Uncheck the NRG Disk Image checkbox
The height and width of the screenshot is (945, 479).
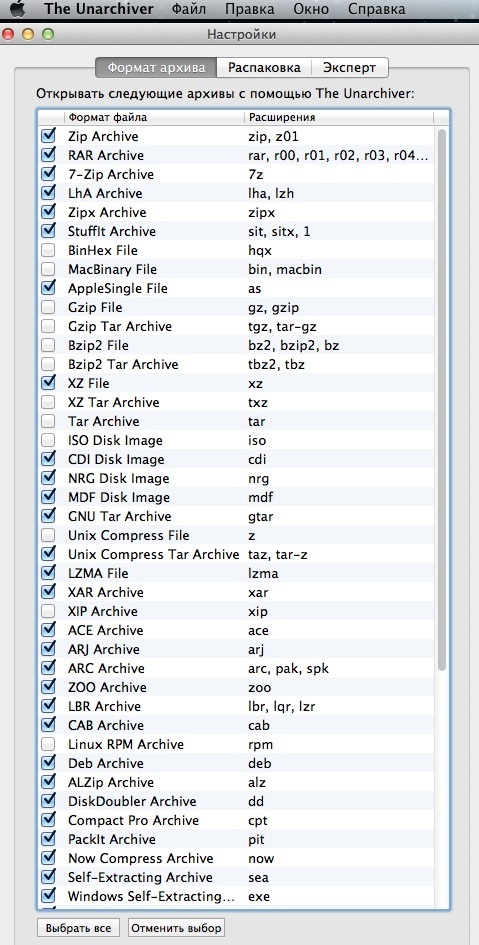(x=48, y=478)
